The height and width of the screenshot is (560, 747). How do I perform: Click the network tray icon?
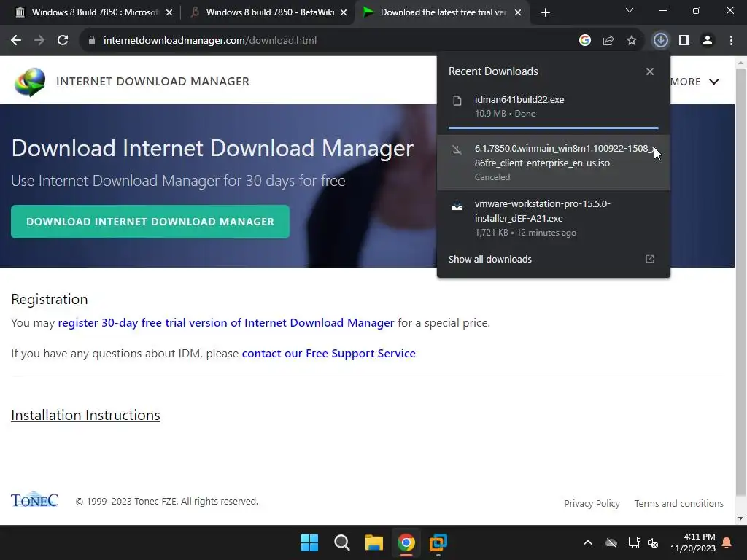tap(634, 542)
